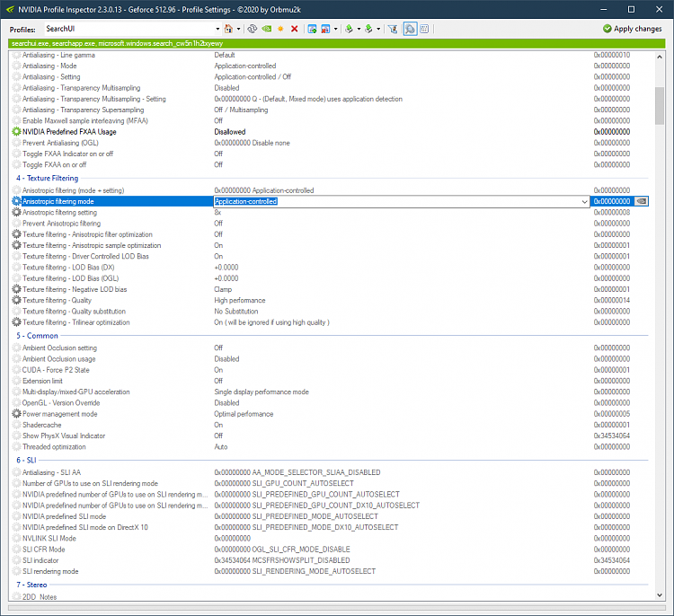Collapse the 5 - Common section header
This screenshot has height=616, width=674.
pos(37,335)
